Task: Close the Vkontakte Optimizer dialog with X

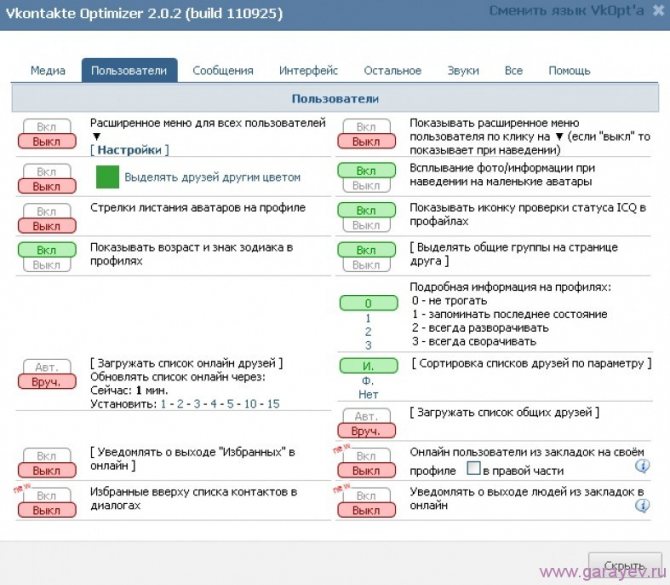Action: click(658, 11)
